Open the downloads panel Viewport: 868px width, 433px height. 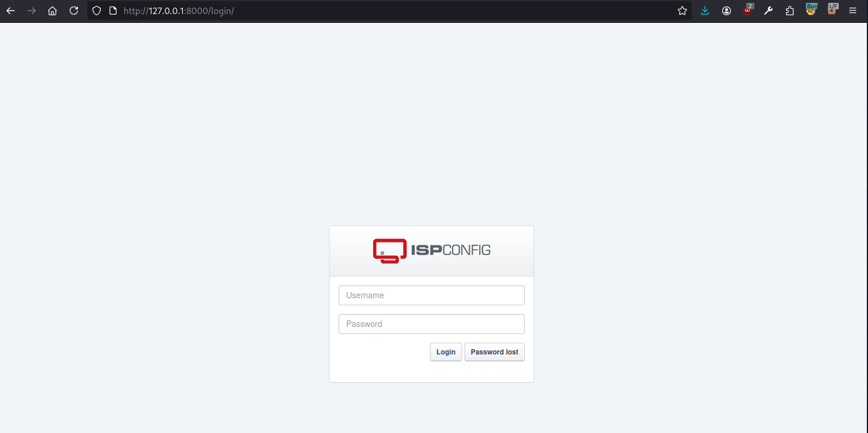point(705,11)
